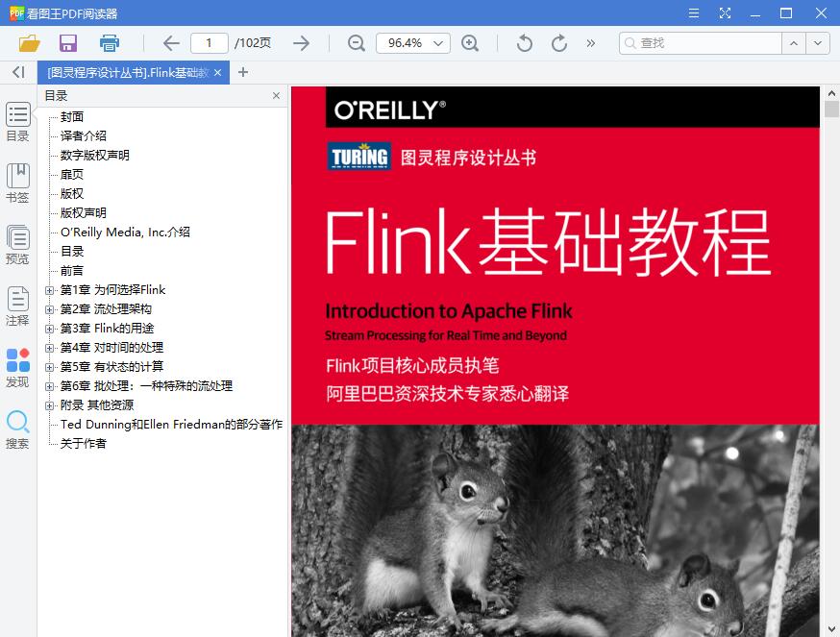Jump to 译者介绍 in the outline
Image resolution: width=840 pixels, height=637 pixels.
(83, 136)
